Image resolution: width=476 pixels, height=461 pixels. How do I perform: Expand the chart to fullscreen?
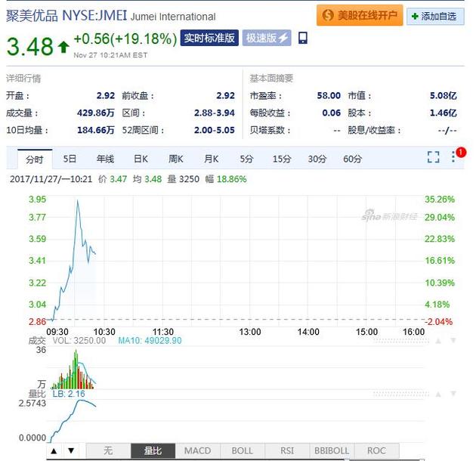pos(433,157)
